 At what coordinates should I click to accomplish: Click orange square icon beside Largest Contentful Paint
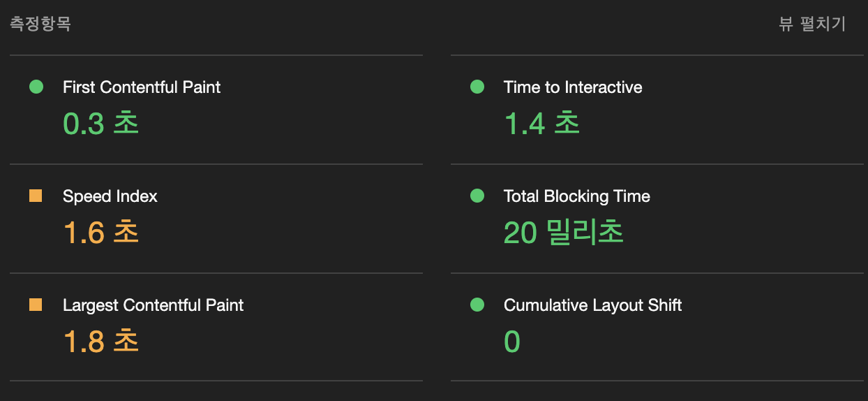(x=36, y=305)
